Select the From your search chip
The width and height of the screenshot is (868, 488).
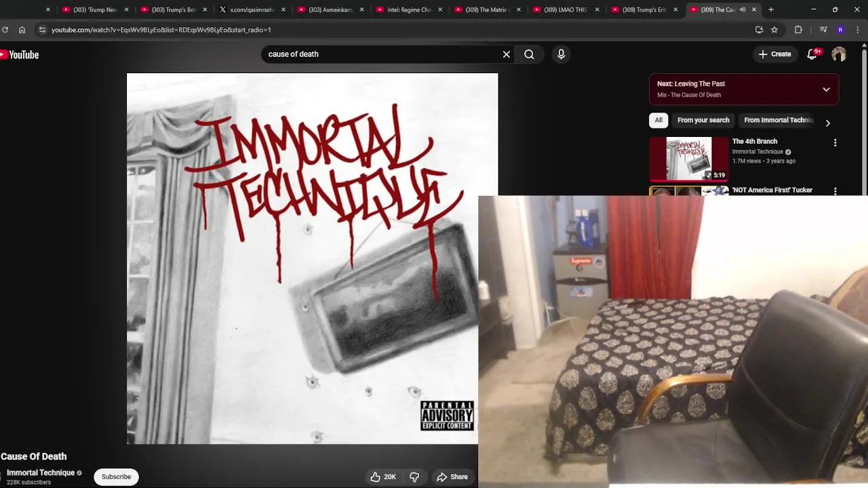(703, 120)
